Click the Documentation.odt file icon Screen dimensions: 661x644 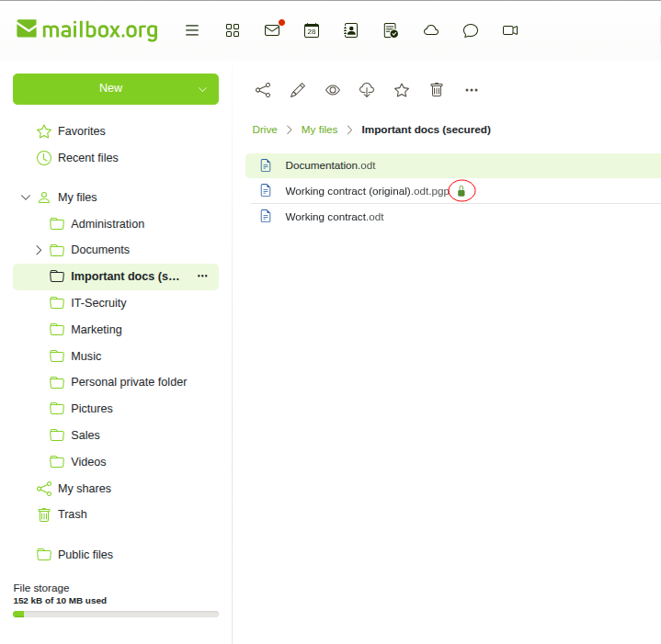point(266,165)
